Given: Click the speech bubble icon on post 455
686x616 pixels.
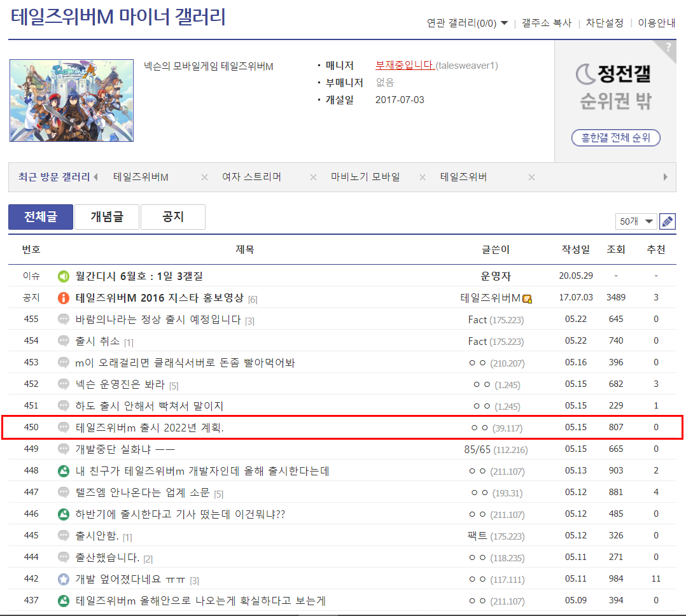Looking at the screenshot, I should click(64, 319).
